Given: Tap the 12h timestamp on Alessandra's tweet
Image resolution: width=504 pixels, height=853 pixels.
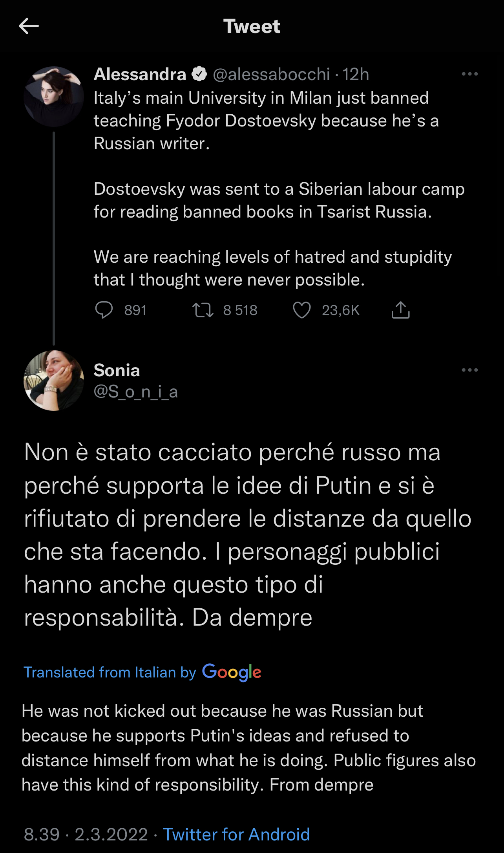Looking at the screenshot, I should [356, 74].
